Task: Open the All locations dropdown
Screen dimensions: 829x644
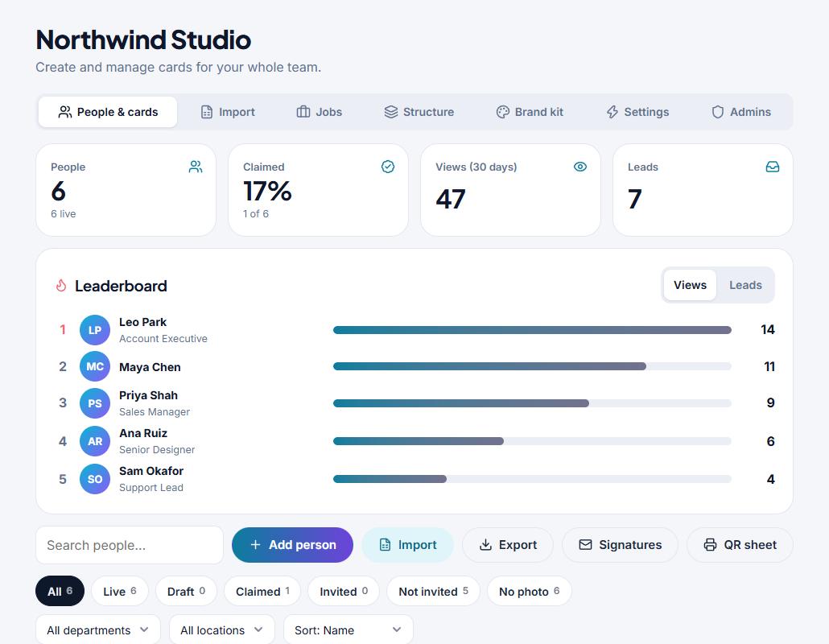Action: [x=222, y=630]
